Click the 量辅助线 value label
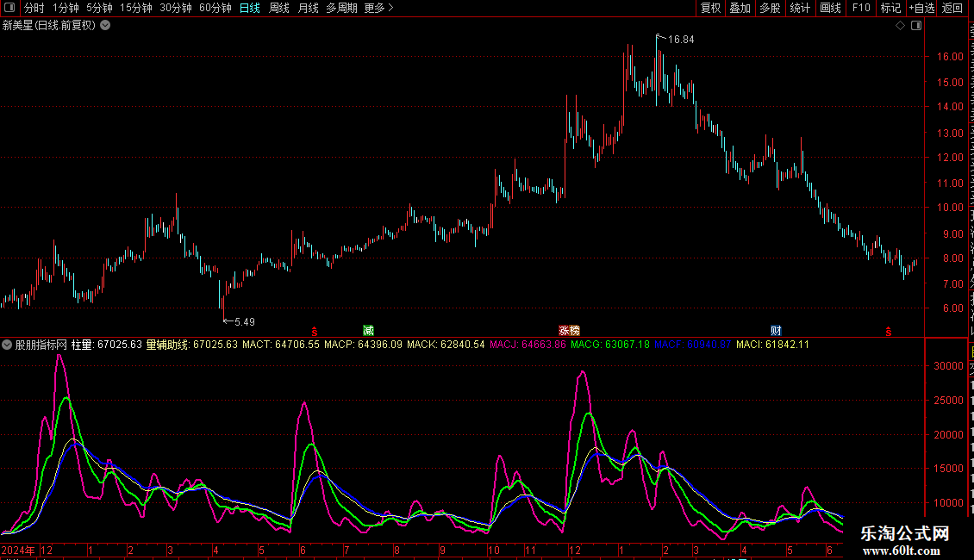Screen dimensions: 974x560 [192, 345]
